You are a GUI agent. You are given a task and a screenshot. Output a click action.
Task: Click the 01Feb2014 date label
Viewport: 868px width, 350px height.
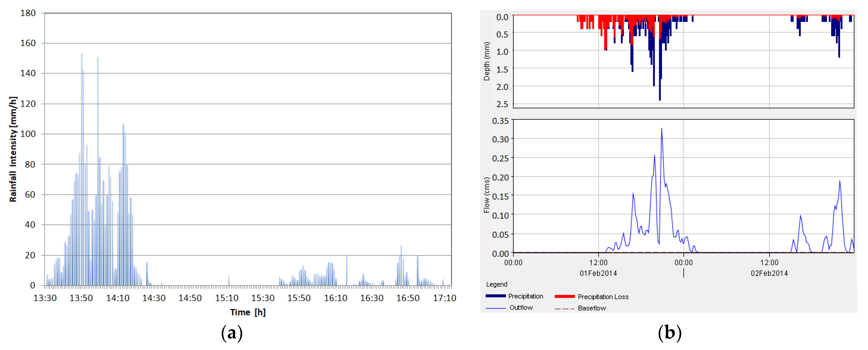point(598,273)
